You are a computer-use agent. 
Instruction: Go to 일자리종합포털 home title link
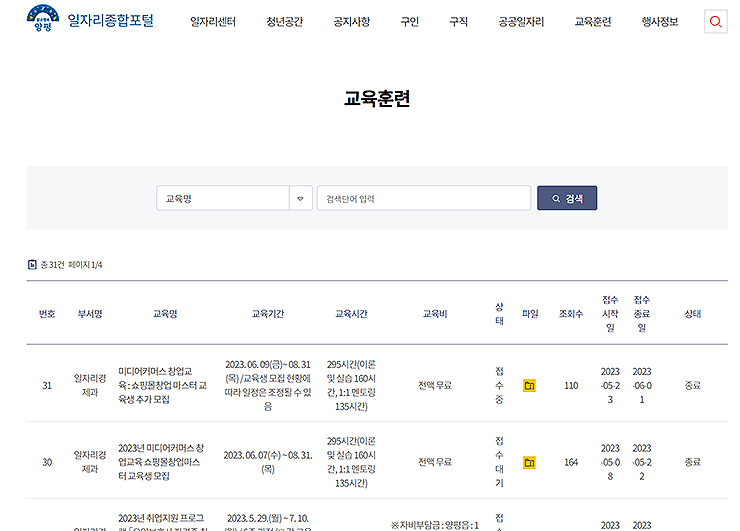(x=111, y=21)
